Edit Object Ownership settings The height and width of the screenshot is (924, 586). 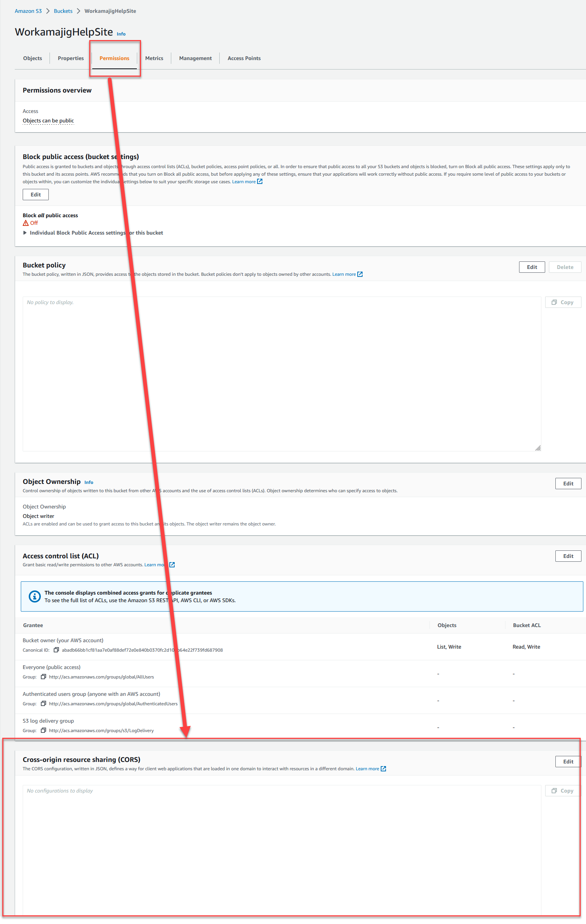coord(568,484)
